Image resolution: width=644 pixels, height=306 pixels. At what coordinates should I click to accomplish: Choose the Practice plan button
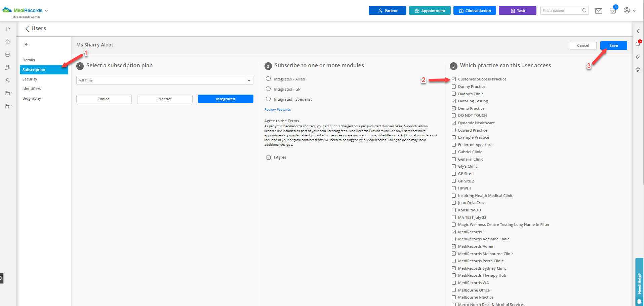[x=165, y=99]
